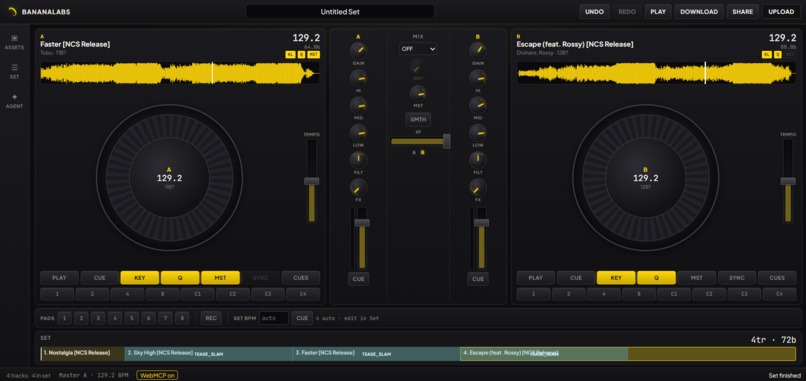
Task: Click deck A jog wheel platter
Action: pyautogui.click(x=169, y=178)
